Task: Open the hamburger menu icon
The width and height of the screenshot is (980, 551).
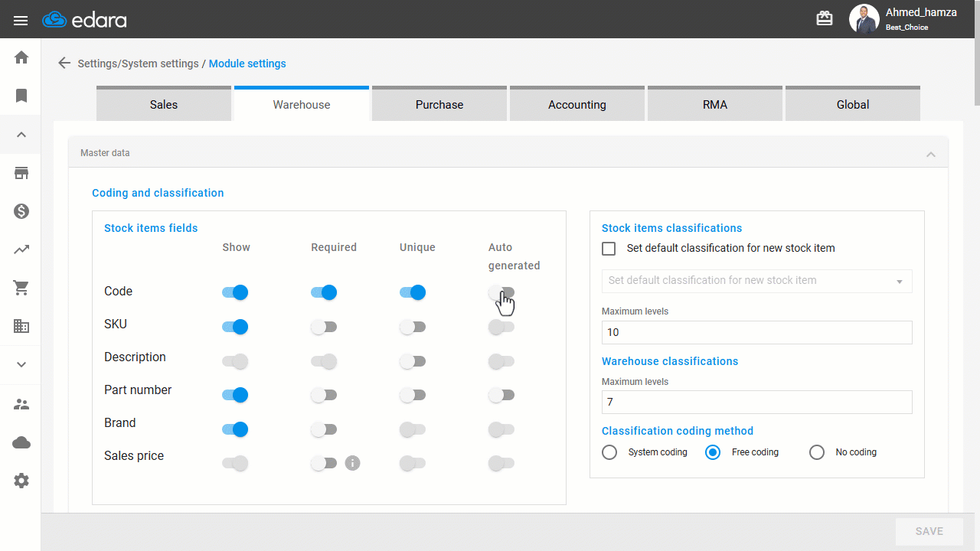Action: [x=21, y=20]
